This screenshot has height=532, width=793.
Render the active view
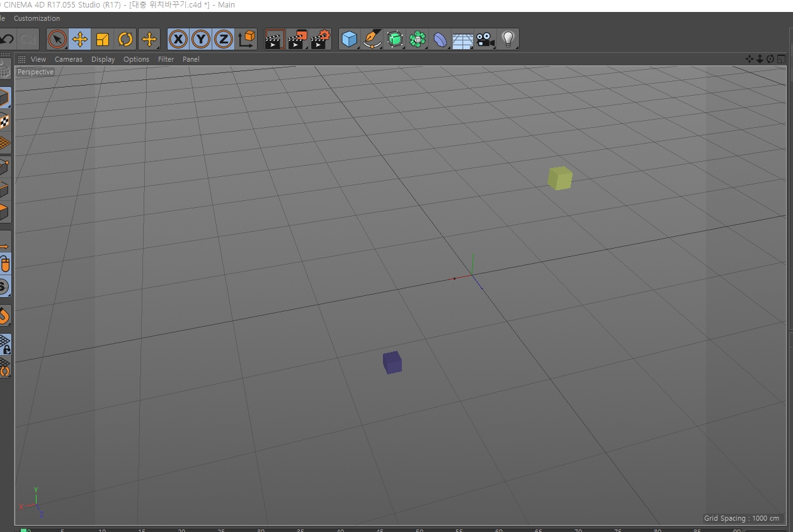coord(275,40)
